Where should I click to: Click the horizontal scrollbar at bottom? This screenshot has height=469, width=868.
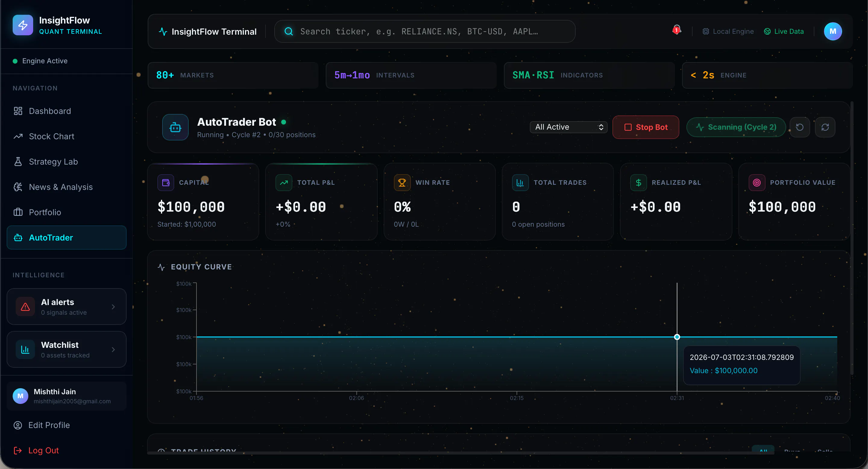pos(461,453)
